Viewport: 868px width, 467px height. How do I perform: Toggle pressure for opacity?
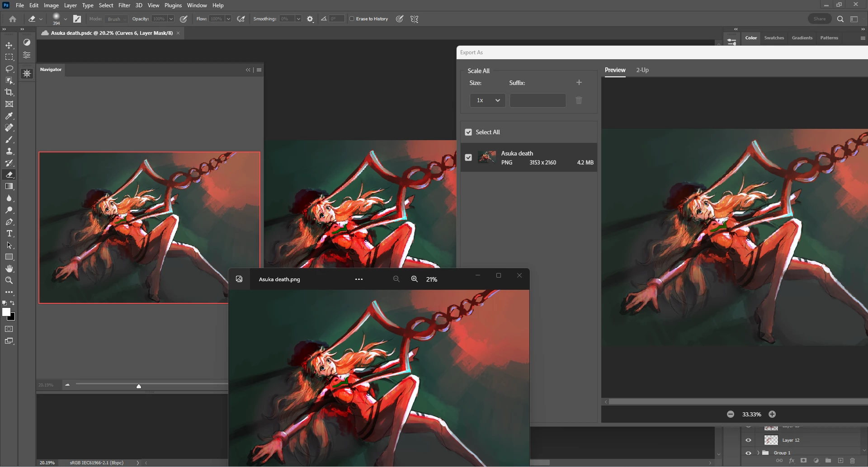click(x=184, y=19)
